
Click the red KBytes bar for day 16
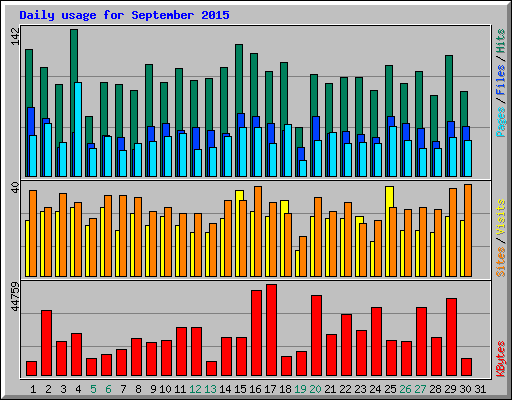pos(256,333)
